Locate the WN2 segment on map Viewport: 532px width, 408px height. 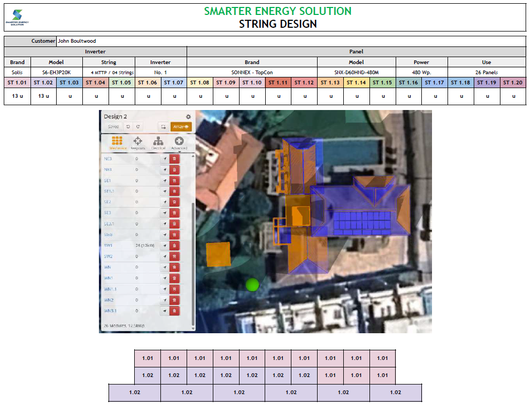(165, 300)
